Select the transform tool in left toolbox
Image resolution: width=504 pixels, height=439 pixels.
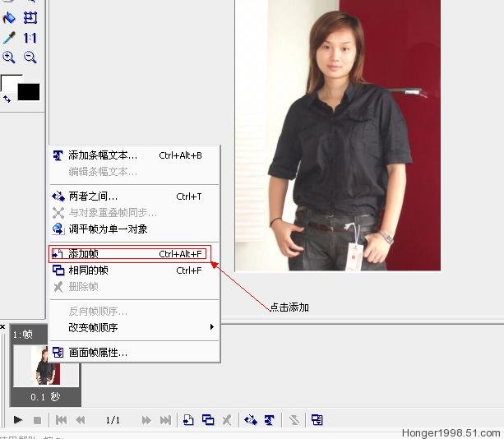[x=30, y=18]
